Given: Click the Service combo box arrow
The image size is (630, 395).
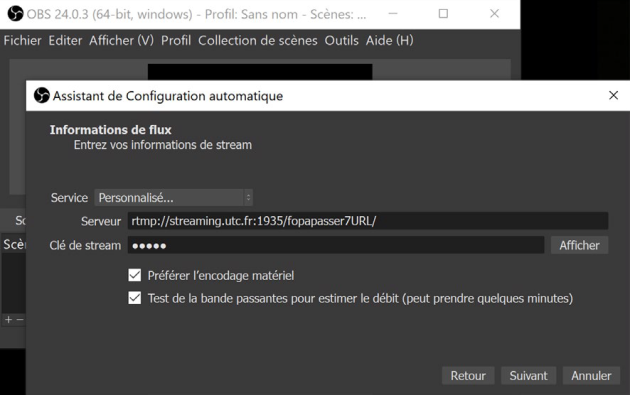Looking at the screenshot, I should point(248,198).
